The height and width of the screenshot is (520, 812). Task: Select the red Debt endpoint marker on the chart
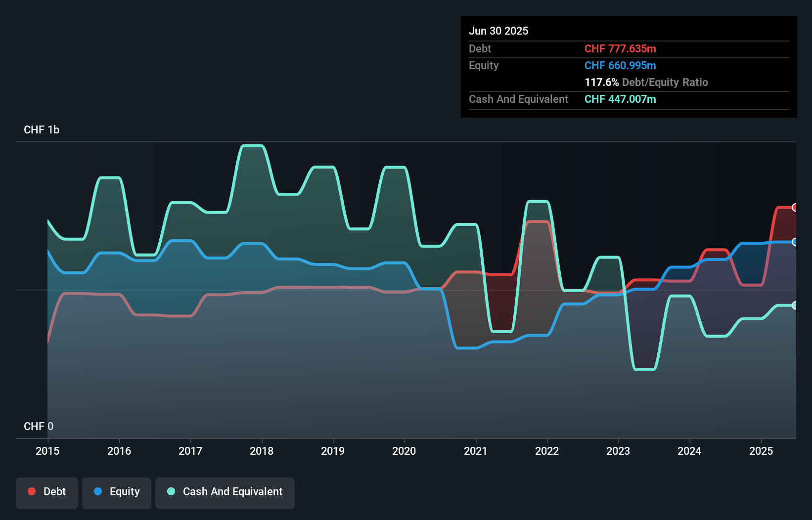[794, 208]
